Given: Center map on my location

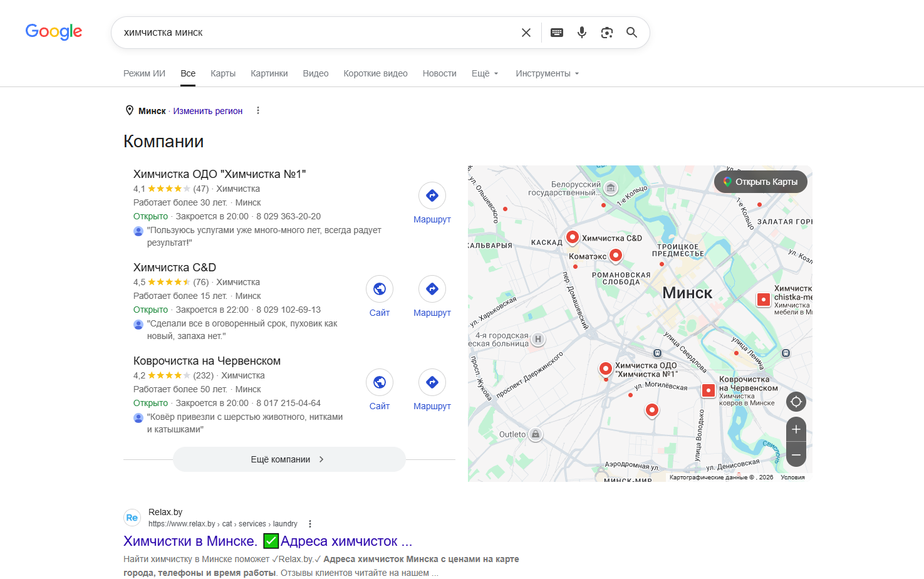Looking at the screenshot, I should (x=796, y=401).
